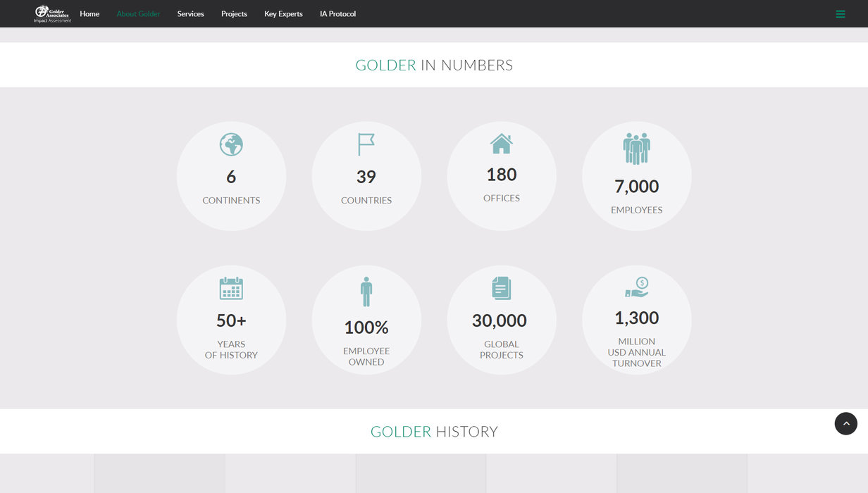Open the hamburger menu in the top bar
The height and width of the screenshot is (493, 868).
pos(840,14)
